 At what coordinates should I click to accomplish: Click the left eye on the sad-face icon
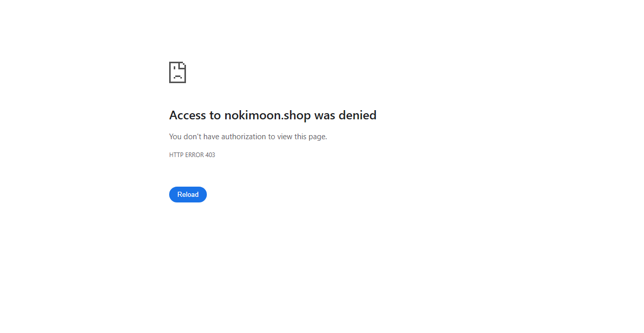(x=174, y=68)
